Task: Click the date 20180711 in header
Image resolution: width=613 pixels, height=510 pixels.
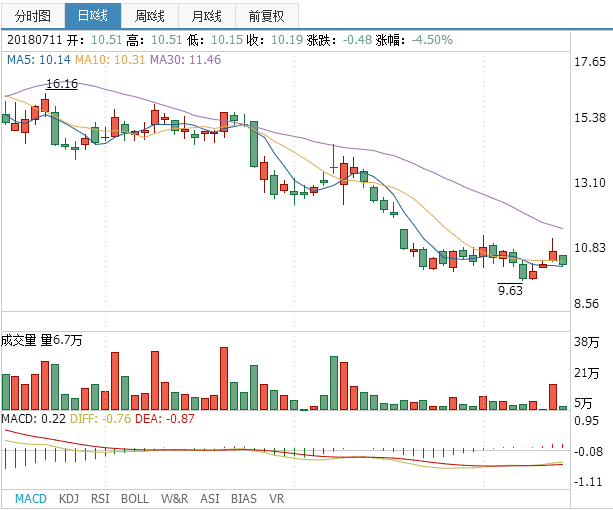Action: click(x=34, y=40)
